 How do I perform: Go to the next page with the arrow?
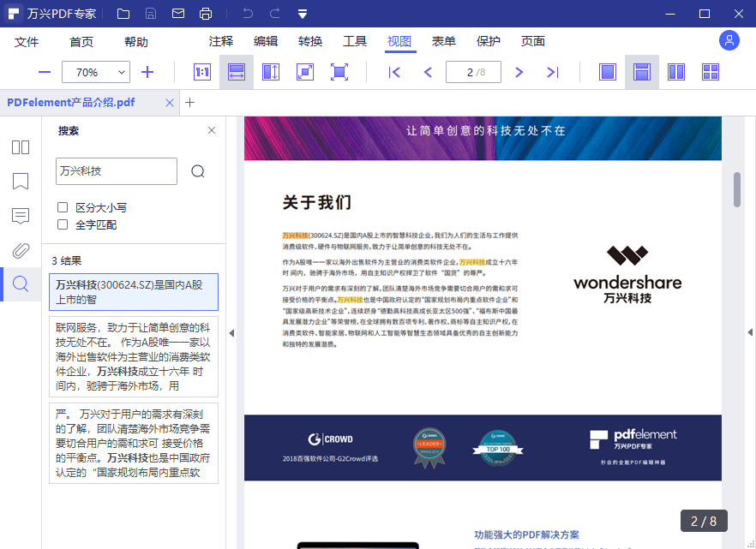[x=519, y=72]
